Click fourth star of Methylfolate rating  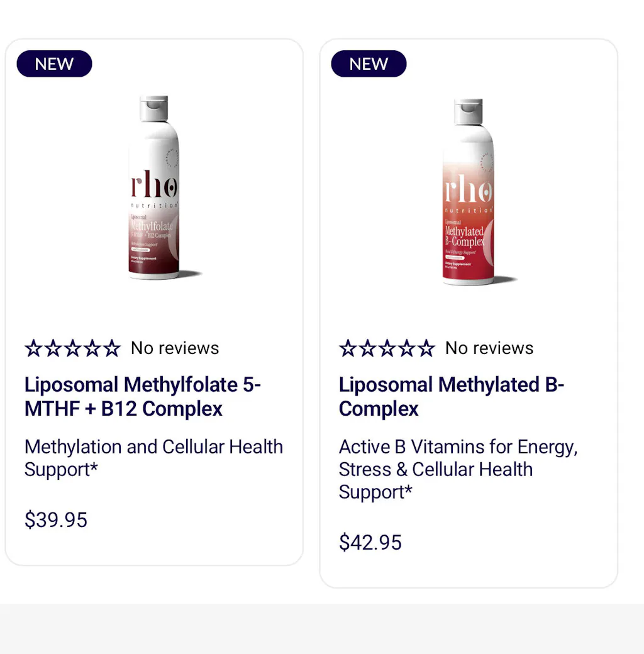[92, 348]
